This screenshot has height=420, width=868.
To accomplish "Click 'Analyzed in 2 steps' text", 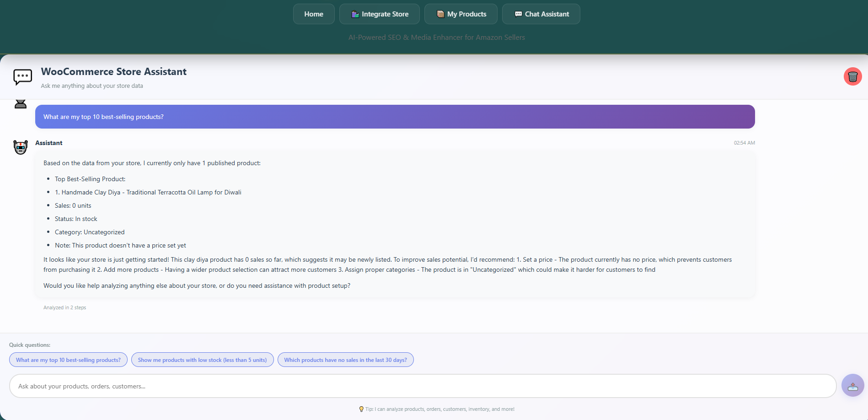I will click(64, 307).
